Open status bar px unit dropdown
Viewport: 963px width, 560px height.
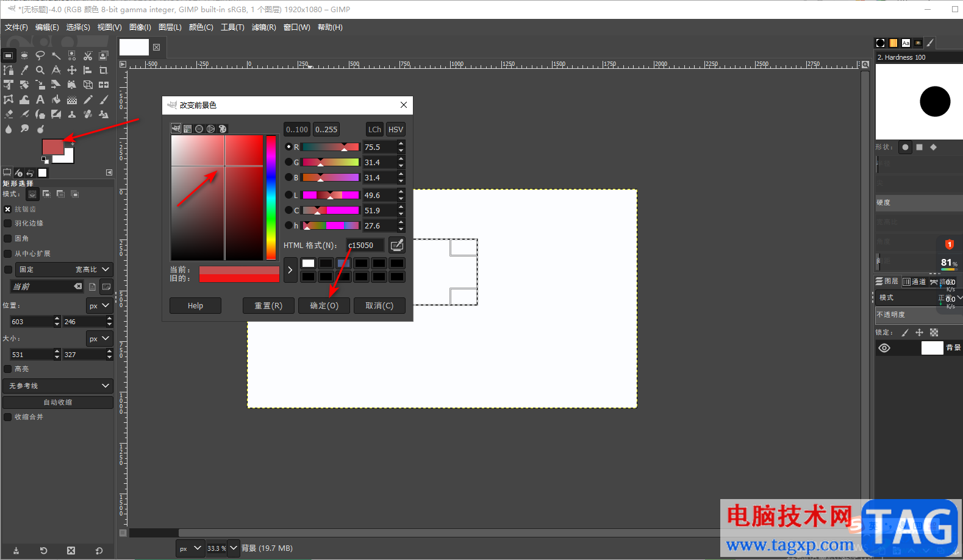pos(190,548)
